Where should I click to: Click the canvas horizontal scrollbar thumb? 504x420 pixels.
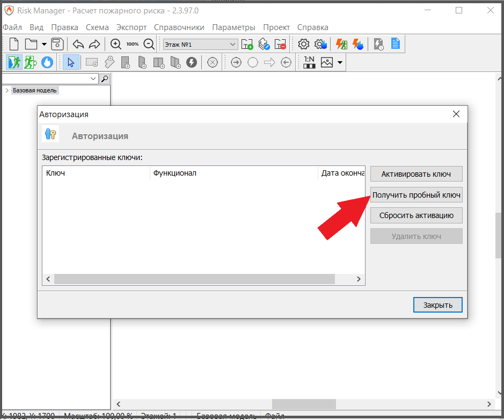[x=304, y=404]
